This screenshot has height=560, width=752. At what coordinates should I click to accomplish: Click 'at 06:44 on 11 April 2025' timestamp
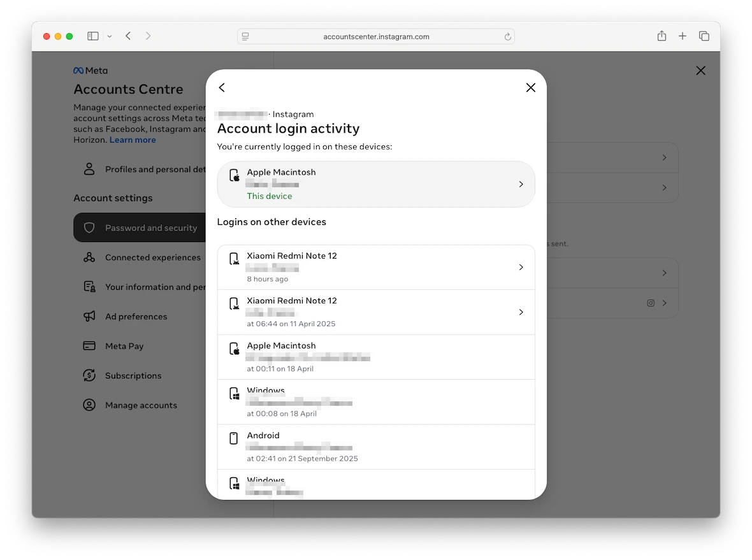tap(291, 324)
